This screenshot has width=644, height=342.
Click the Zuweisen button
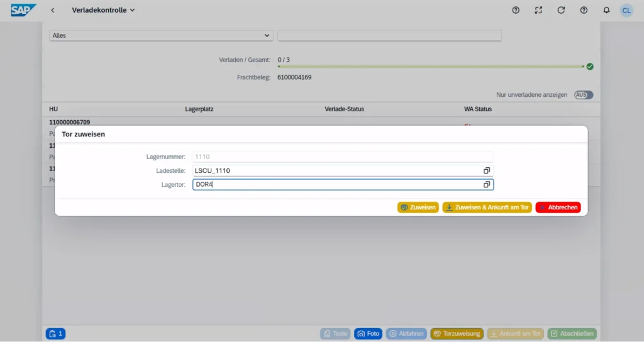(418, 207)
